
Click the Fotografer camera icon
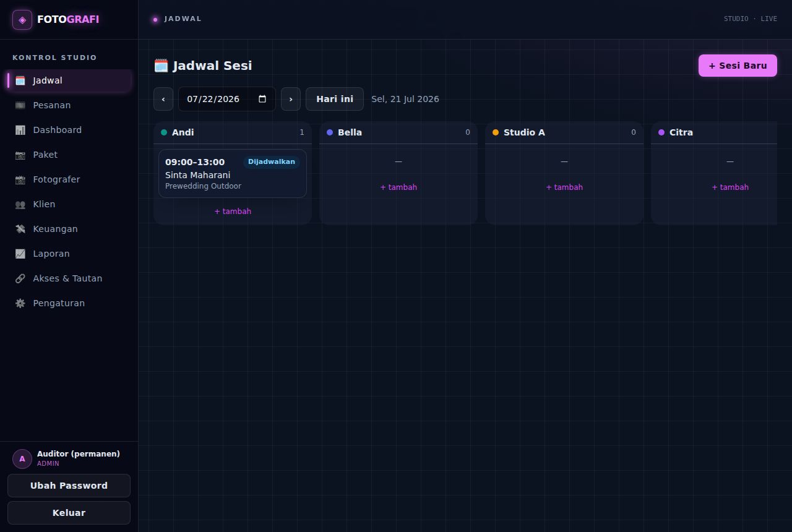(20, 179)
